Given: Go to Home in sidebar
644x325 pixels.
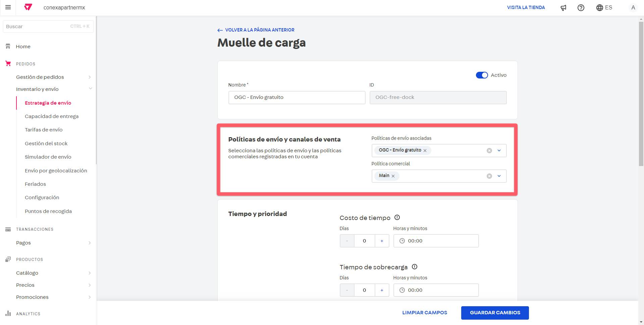Looking at the screenshot, I should coord(23,47).
